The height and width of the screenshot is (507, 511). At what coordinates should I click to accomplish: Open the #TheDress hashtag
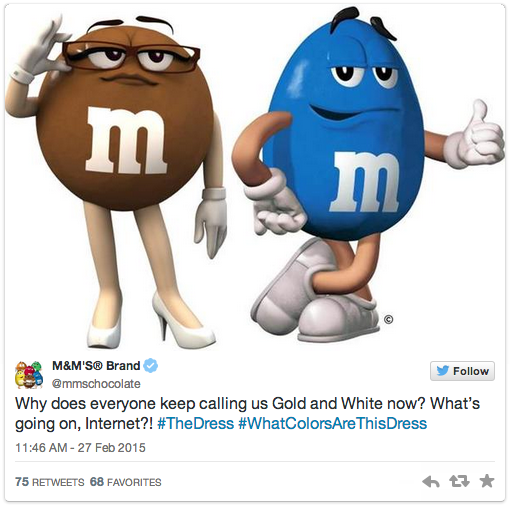point(195,423)
